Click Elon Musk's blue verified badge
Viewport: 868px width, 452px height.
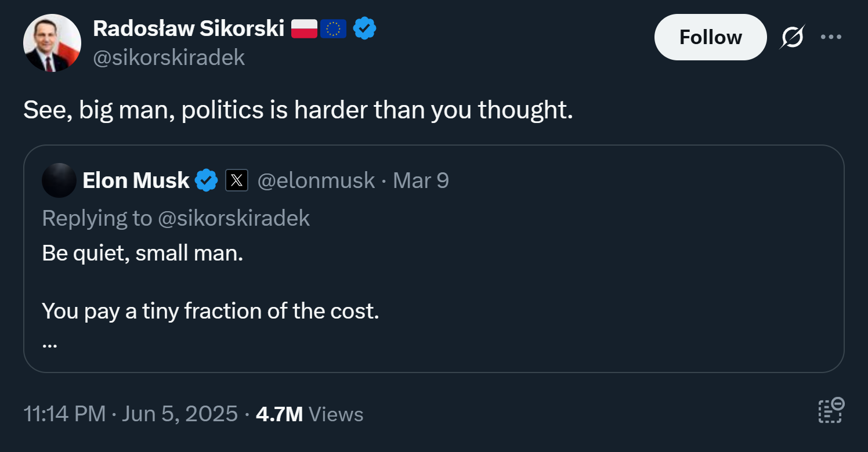[206, 180]
